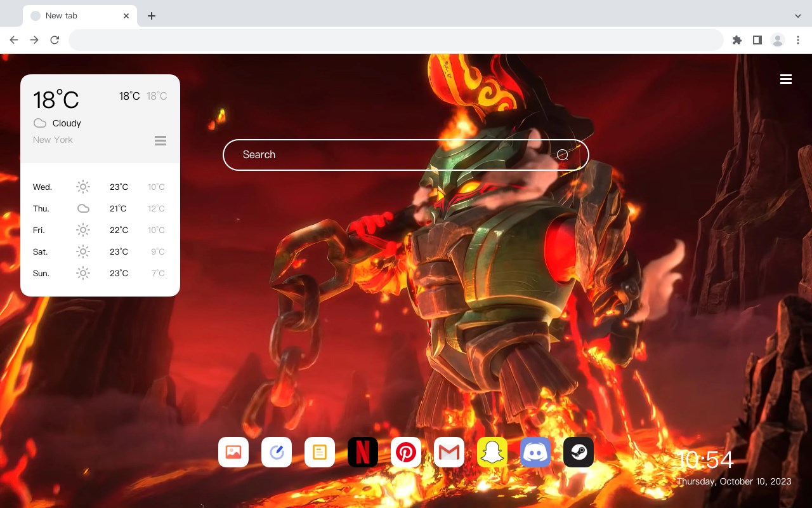This screenshot has height=508, width=812.
Task: Select the Sun. forecast row
Action: click(100, 273)
